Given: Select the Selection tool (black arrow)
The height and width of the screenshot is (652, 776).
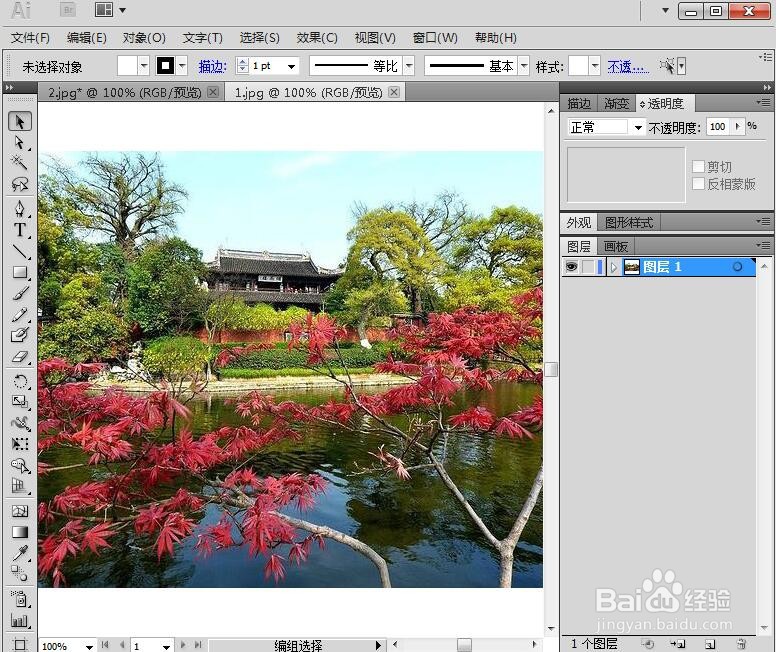Looking at the screenshot, I should [x=20, y=122].
